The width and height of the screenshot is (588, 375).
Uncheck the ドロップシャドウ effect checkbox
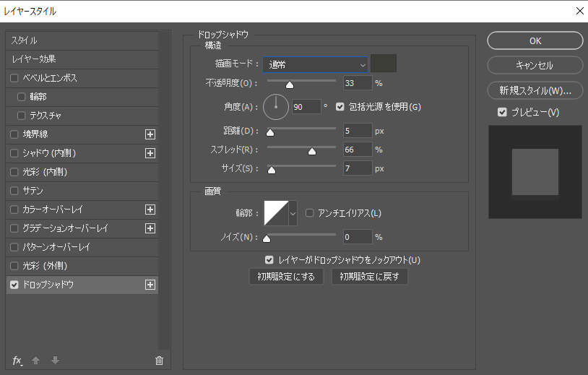[14, 285]
